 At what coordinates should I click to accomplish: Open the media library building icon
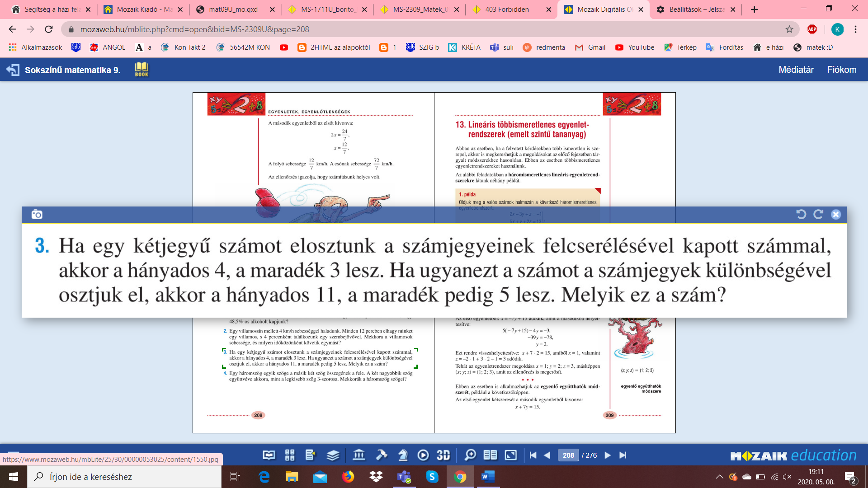[x=359, y=455]
